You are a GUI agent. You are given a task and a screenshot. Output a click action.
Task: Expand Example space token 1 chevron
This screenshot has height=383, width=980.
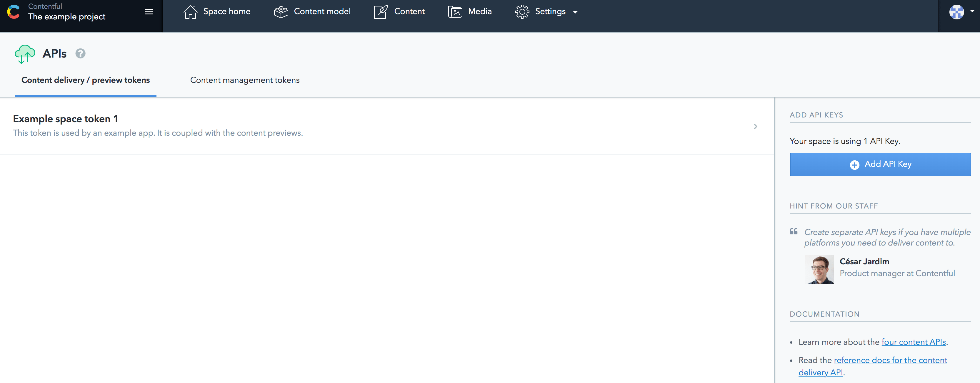click(x=756, y=127)
